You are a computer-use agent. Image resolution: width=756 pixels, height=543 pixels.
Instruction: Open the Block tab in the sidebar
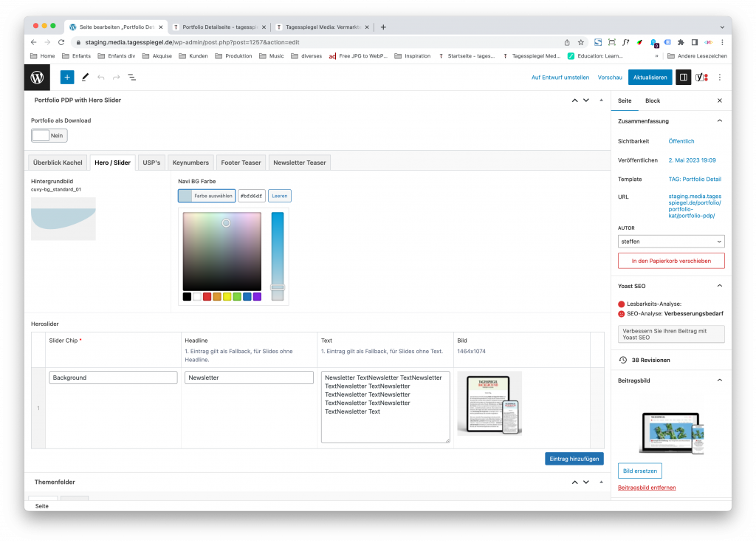[x=653, y=100]
